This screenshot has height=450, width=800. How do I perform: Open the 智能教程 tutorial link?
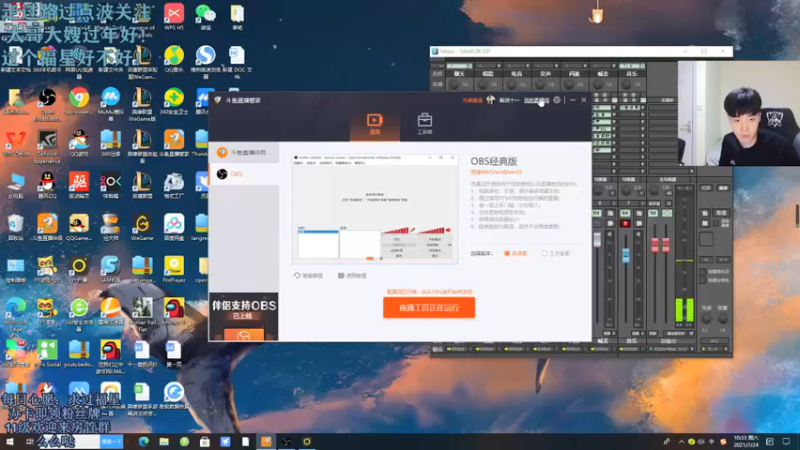click(309, 276)
